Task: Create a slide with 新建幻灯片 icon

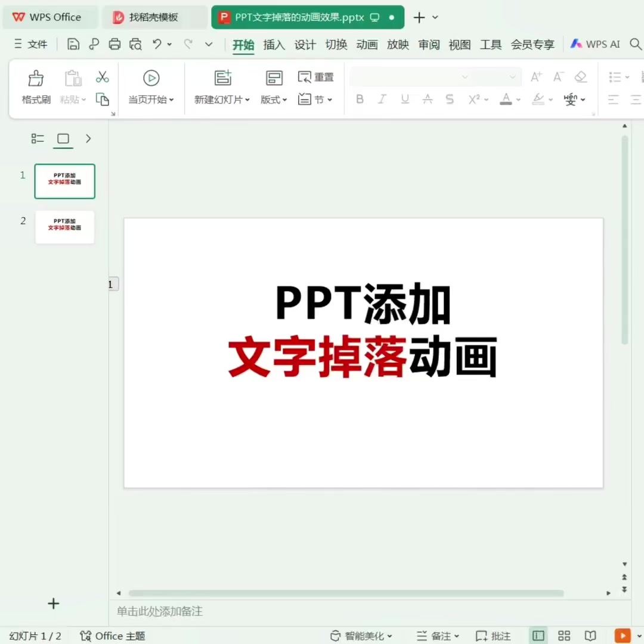Action: 222,78
